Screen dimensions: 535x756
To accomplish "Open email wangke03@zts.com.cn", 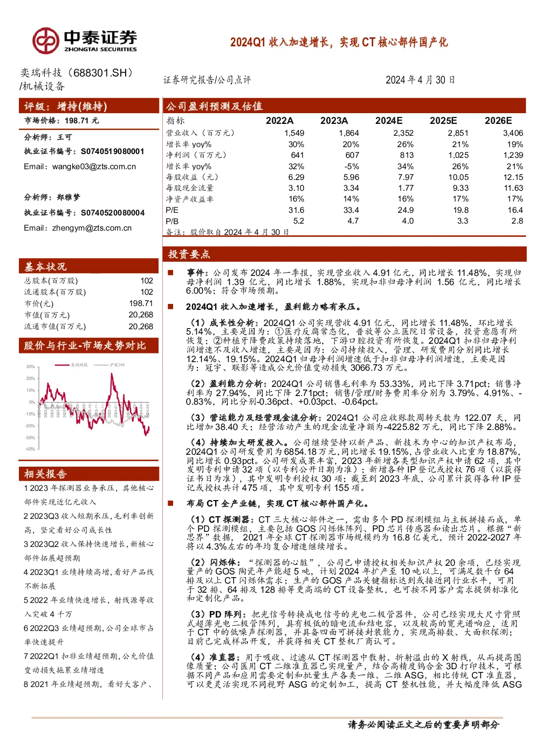I will [94, 167].
